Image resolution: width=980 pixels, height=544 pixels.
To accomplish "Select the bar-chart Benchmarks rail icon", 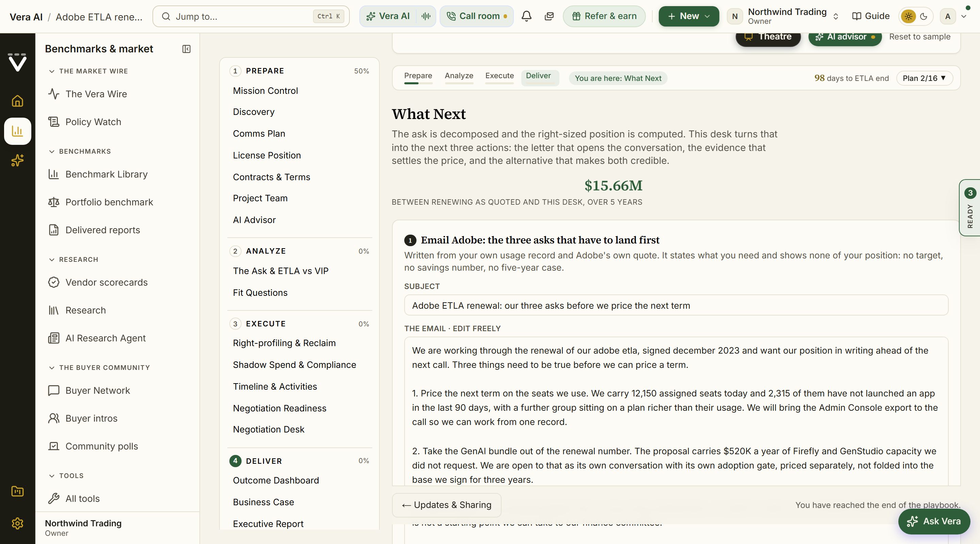I will (17, 131).
